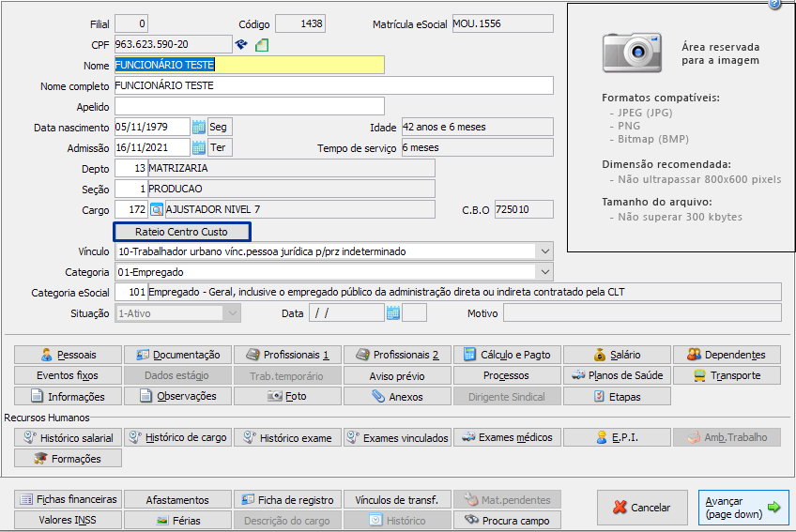Open Planos de Saúde button
The width and height of the screenshot is (796, 532).
coord(618,375)
